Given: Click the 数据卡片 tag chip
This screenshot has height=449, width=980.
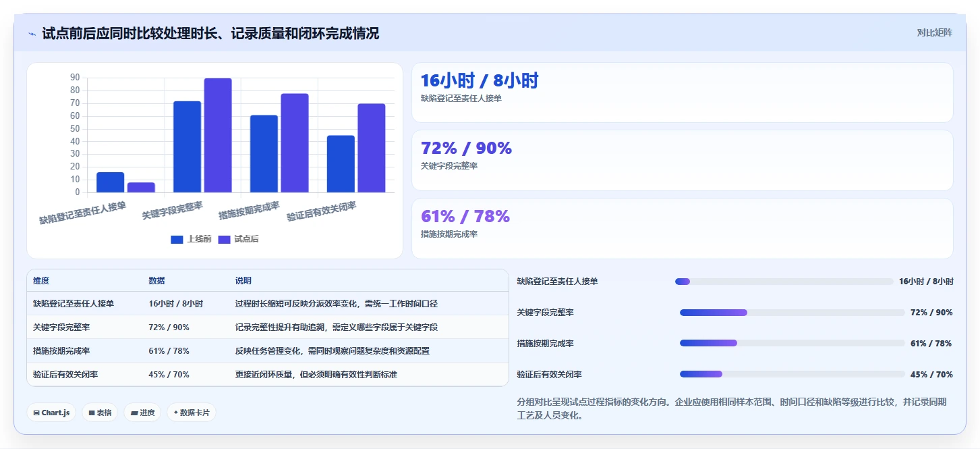Looking at the screenshot, I should click(192, 413).
